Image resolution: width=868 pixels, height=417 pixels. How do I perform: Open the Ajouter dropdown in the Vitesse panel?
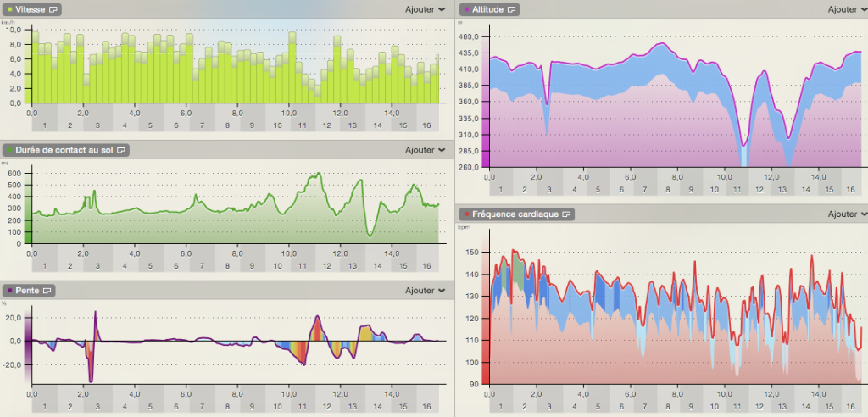click(x=426, y=9)
